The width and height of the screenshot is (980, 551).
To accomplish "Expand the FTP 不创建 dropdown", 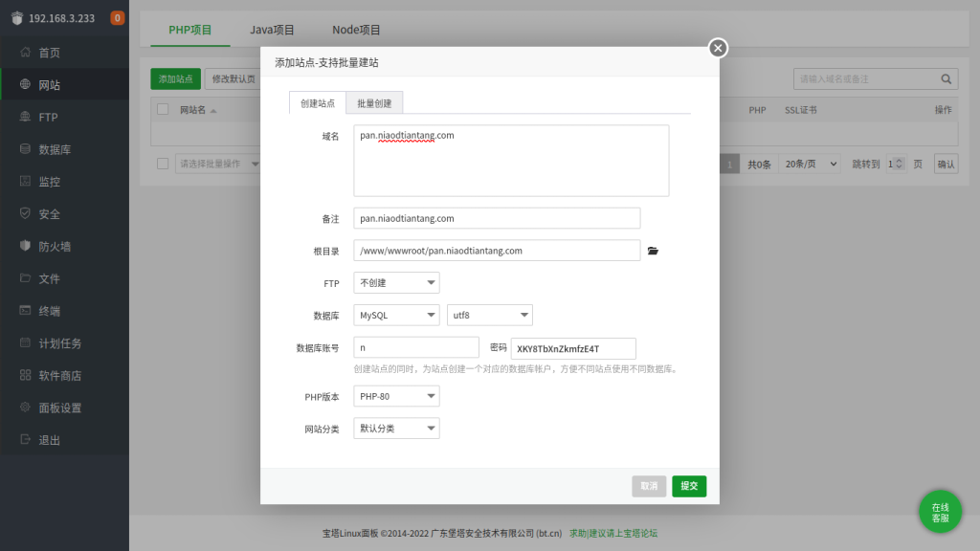I will (396, 283).
